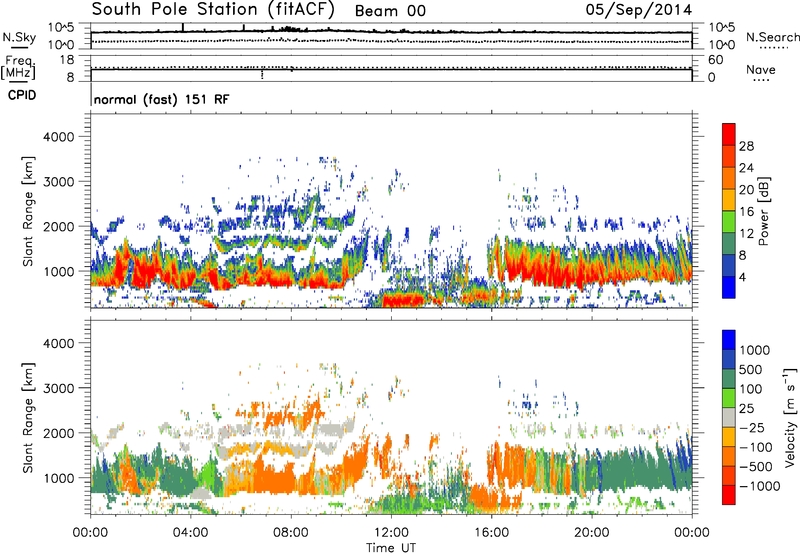Click the '18' frequency axis tick
Screen dimensions: 800x554
coord(67,60)
